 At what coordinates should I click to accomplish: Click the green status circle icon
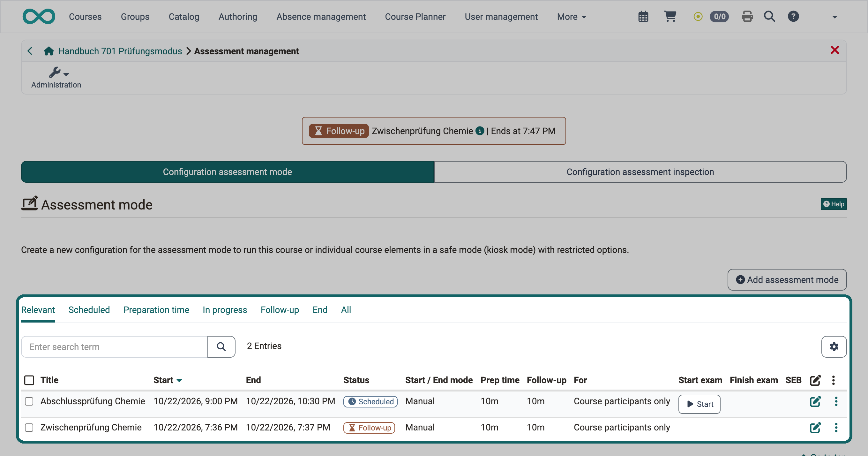click(x=698, y=17)
